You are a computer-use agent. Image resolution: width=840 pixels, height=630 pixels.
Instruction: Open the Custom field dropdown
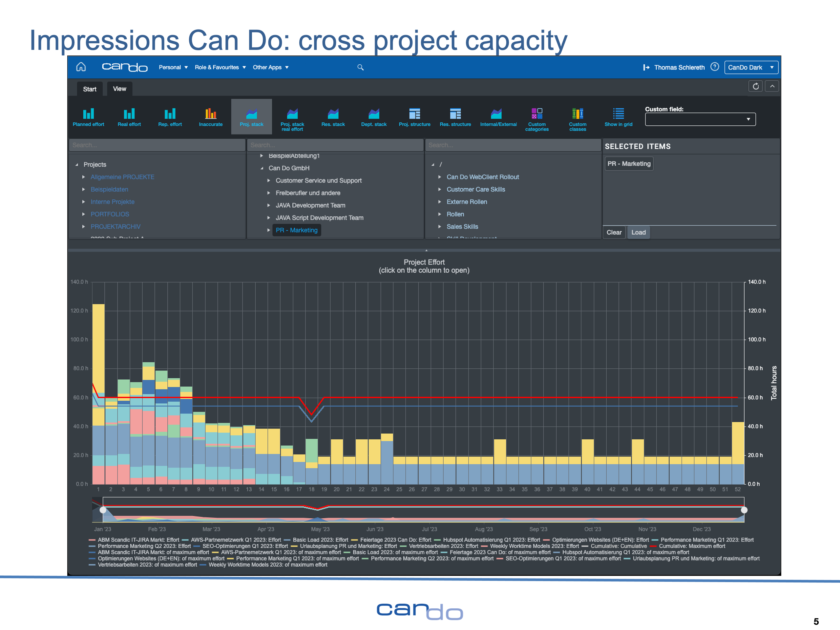pos(700,119)
